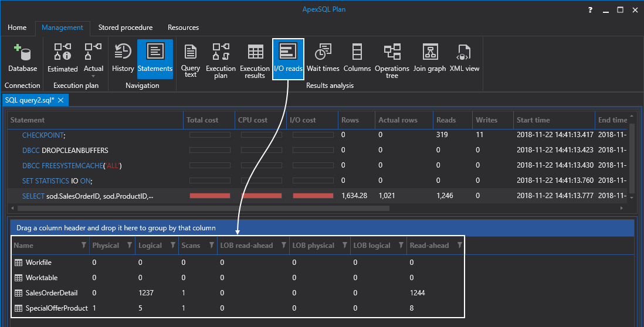
Task: Click the Database connection icon
Action: (22, 59)
